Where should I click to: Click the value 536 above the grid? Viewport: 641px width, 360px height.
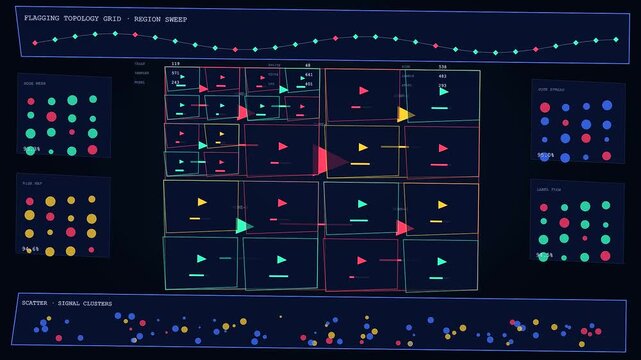[442, 67]
